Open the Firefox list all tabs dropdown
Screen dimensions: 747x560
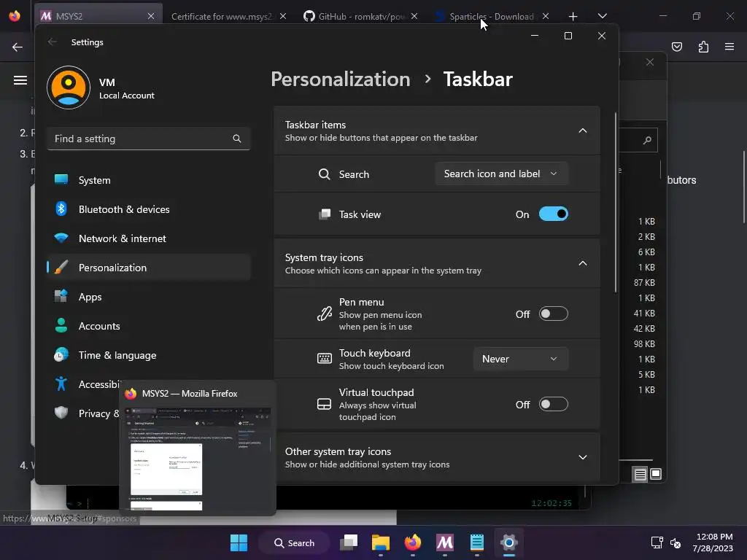point(603,16)
